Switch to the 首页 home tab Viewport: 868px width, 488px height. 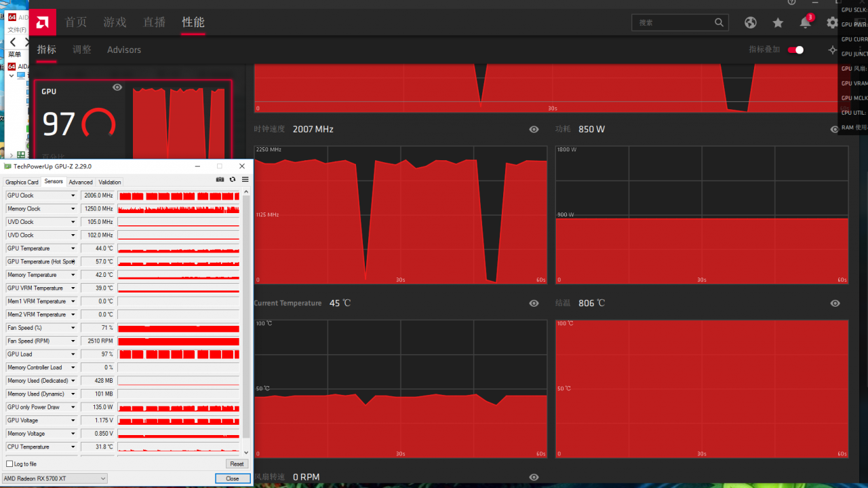76,22
